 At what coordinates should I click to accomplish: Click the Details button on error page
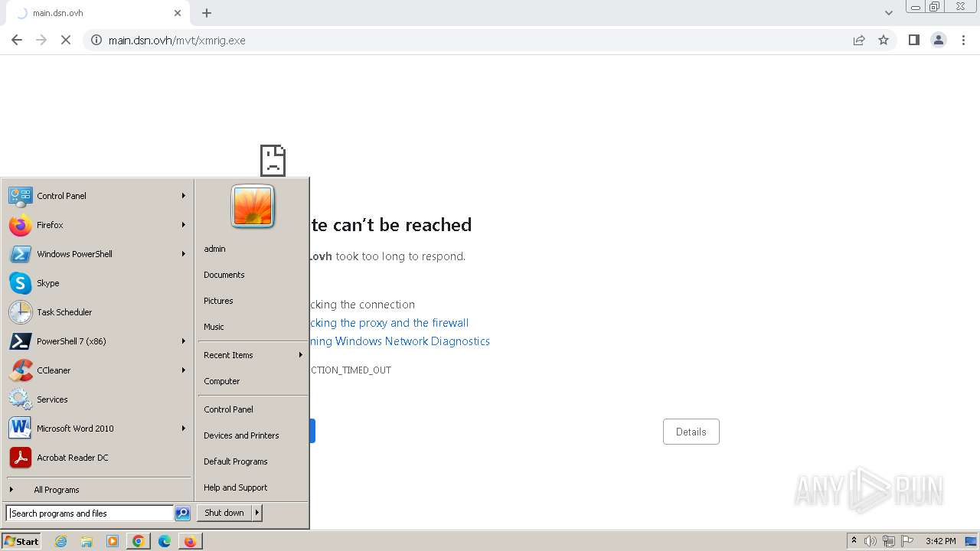click(x=691, y=432)
